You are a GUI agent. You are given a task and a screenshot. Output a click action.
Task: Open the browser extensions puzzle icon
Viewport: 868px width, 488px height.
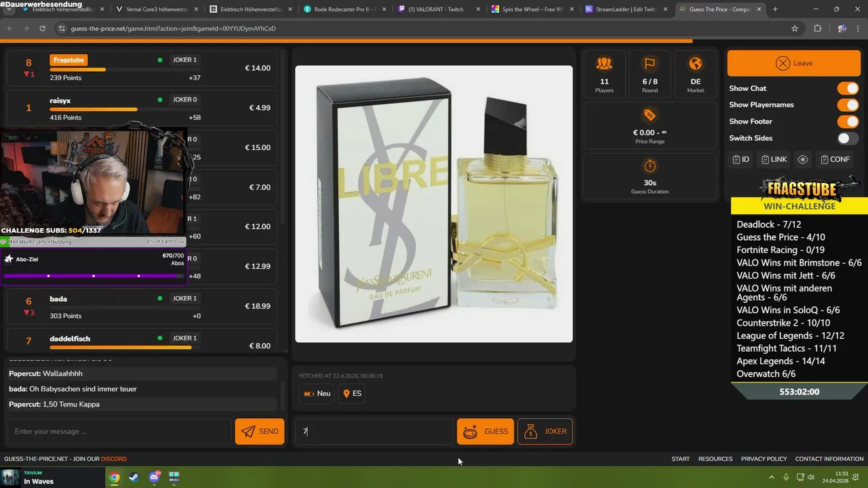coord(817,28)
